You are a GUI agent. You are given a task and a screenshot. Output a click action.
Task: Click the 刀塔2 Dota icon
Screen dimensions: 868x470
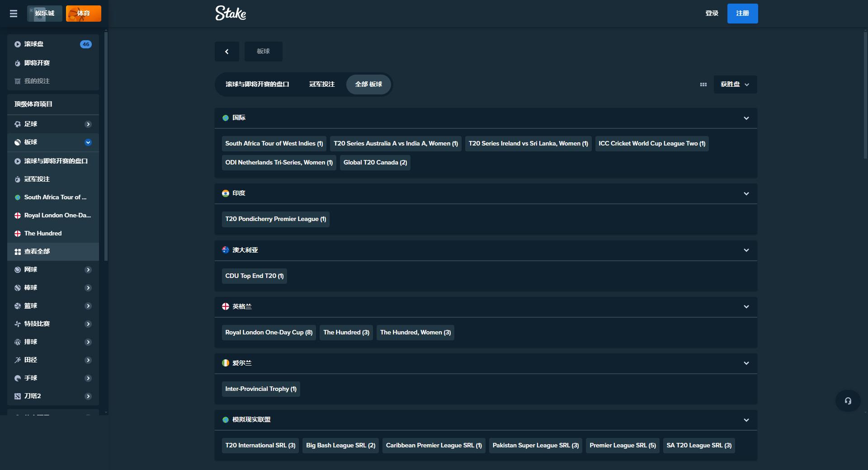coord(18,396)
